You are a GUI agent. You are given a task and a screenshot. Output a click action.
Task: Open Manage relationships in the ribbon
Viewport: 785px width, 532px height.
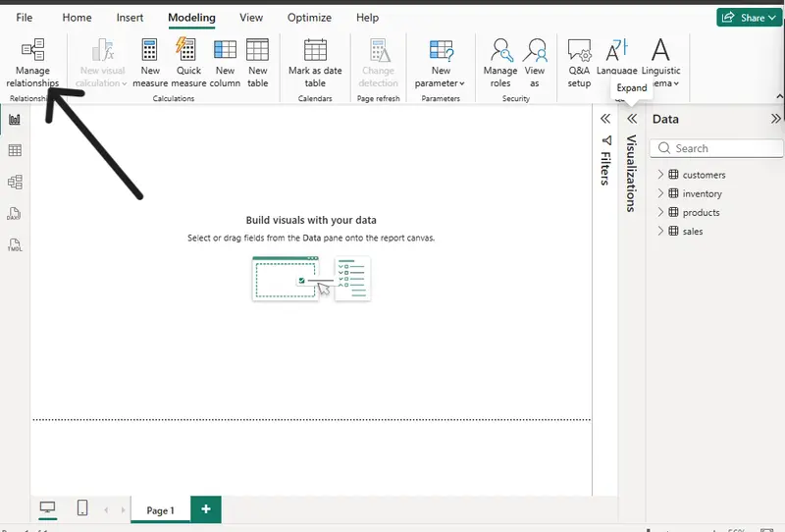pos(32,63)
